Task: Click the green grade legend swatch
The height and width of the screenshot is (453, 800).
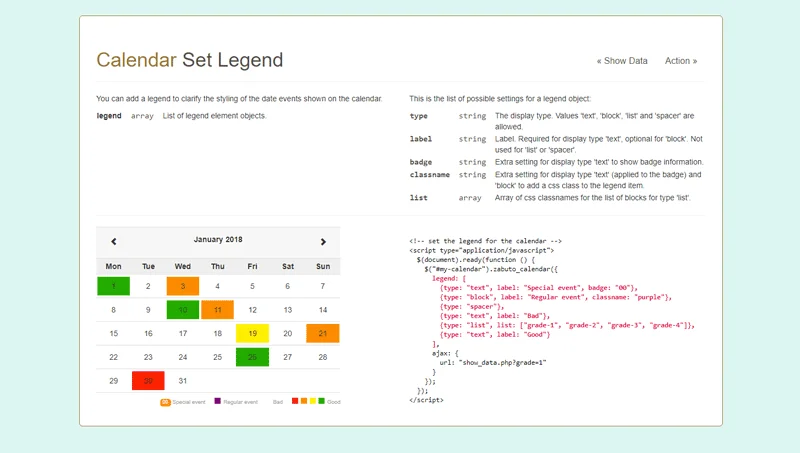Action: [321, 401]
